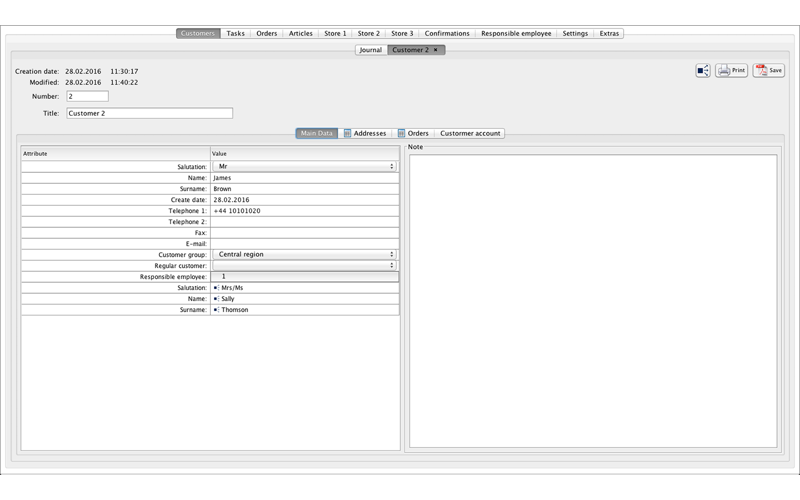
Task: Switch to the Journal tab
Action: point(371,50)
